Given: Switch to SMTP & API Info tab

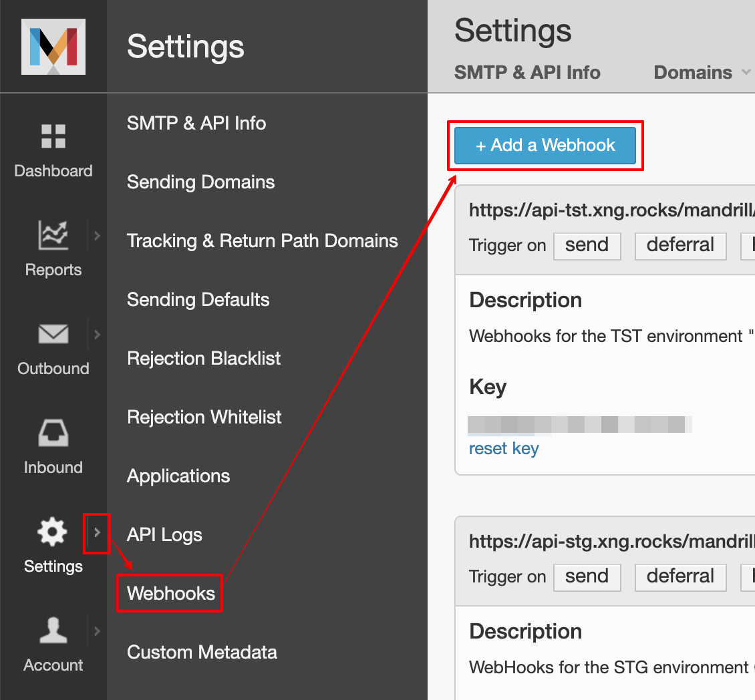Looking at the screenshot, I should (x=527, y=72).
